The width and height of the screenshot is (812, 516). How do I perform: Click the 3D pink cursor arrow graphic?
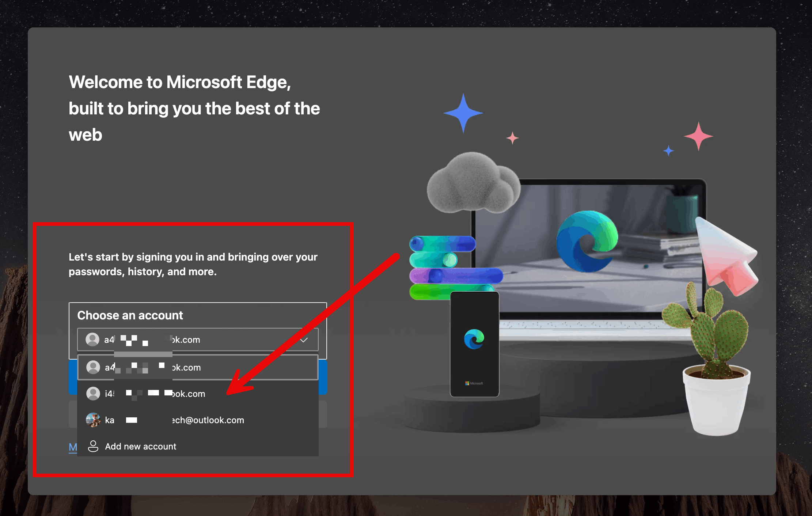point(725,256)
